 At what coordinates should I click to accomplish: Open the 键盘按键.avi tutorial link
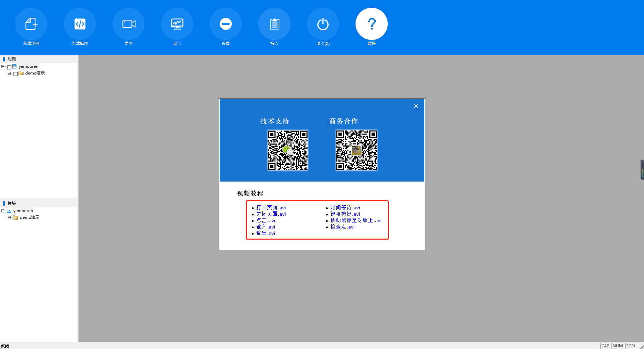pos(345,214)
